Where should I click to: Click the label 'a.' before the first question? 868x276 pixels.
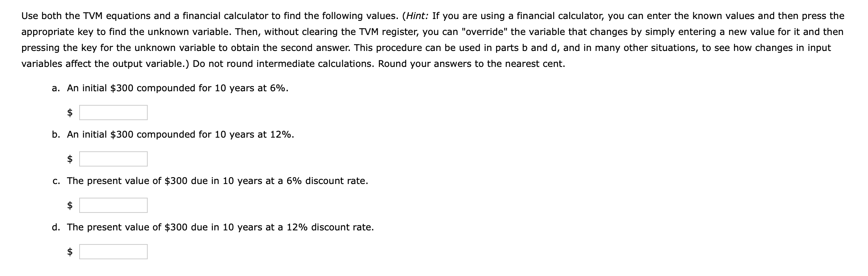(x=56, y=88)
